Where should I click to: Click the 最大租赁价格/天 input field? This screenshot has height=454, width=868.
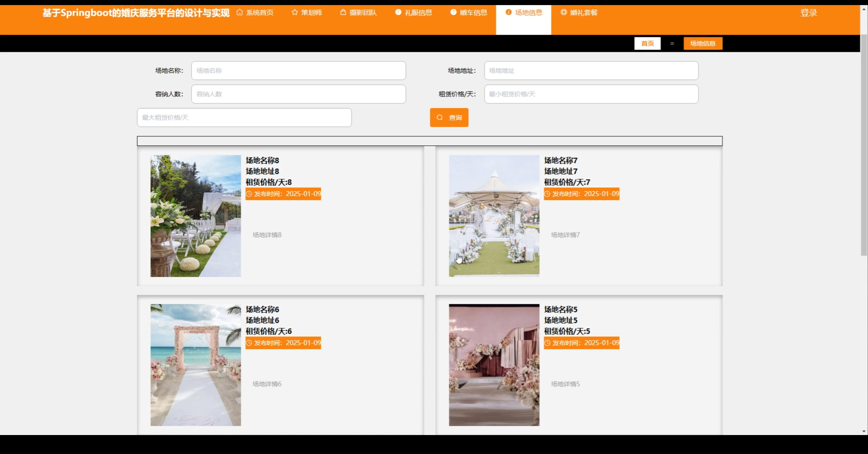pyautogui.click(x=244, y=118)
